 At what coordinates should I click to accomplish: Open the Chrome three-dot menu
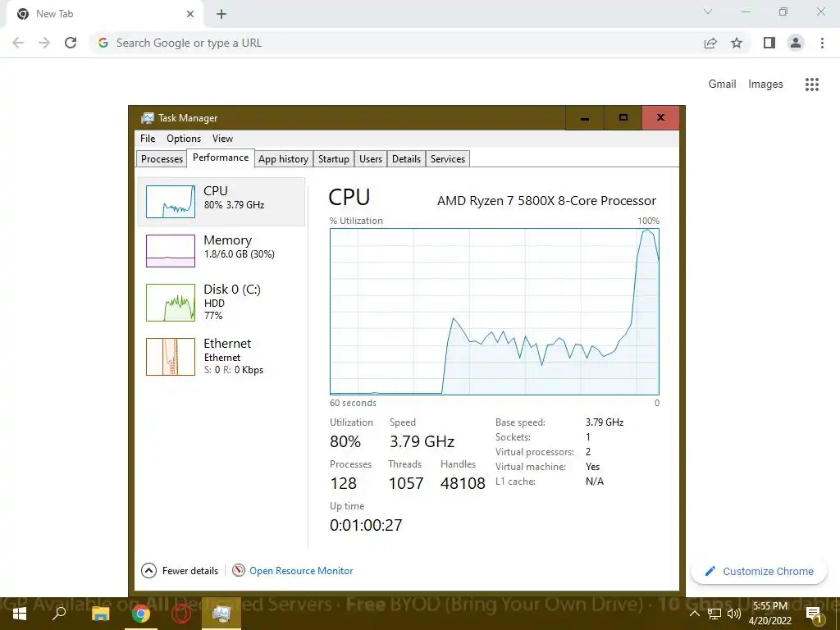[x=822, y=43]
